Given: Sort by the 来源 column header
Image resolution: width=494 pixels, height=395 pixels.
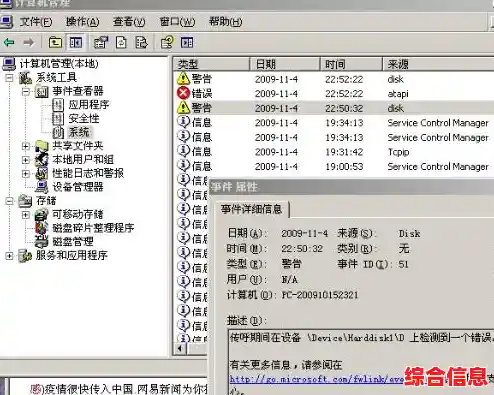Looking at the screenshot, I should coord(438,64).
